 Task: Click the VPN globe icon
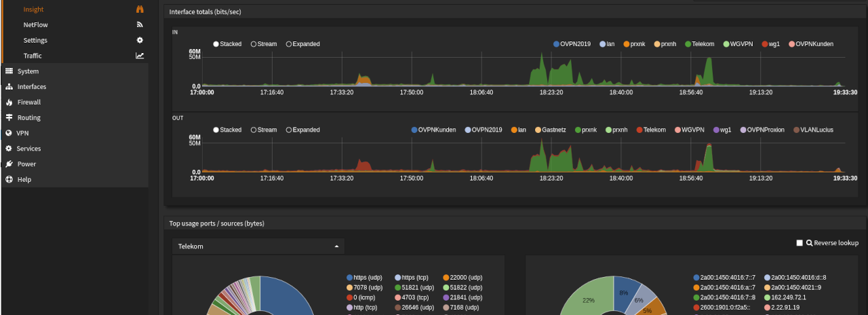point(9,133)
